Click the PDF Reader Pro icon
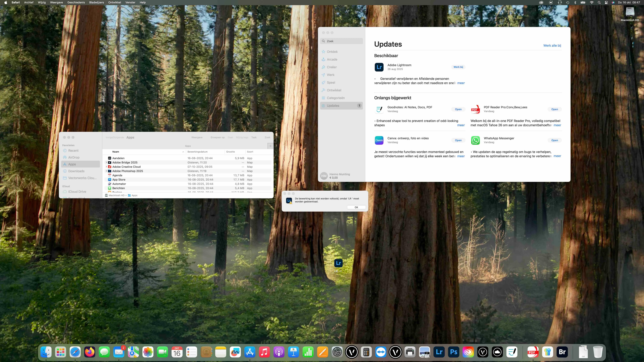644x362 pixels. click(475, 109)
